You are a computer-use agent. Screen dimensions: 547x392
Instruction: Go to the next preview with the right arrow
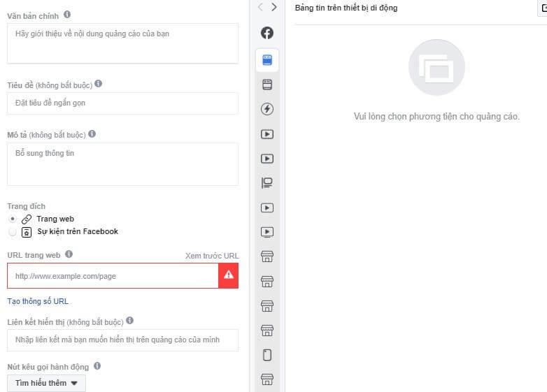pyautogui.click(x=274, y=7)
